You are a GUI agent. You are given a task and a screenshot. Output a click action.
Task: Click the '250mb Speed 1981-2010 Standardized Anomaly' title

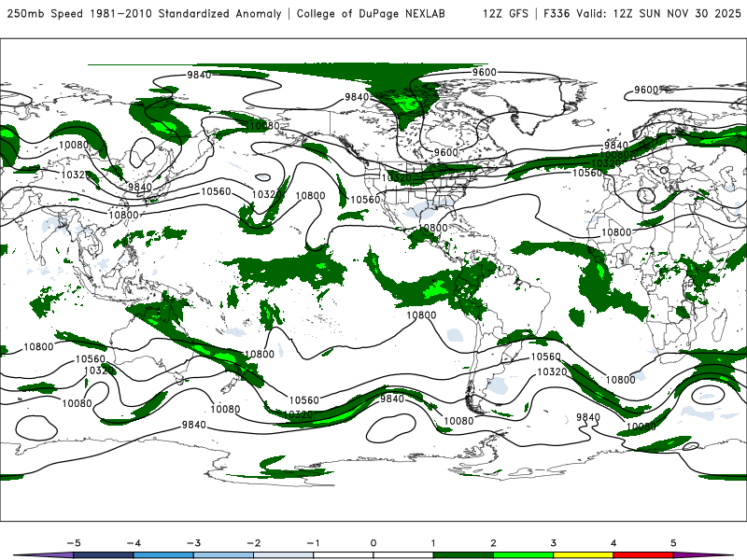(x=144, y=14)
